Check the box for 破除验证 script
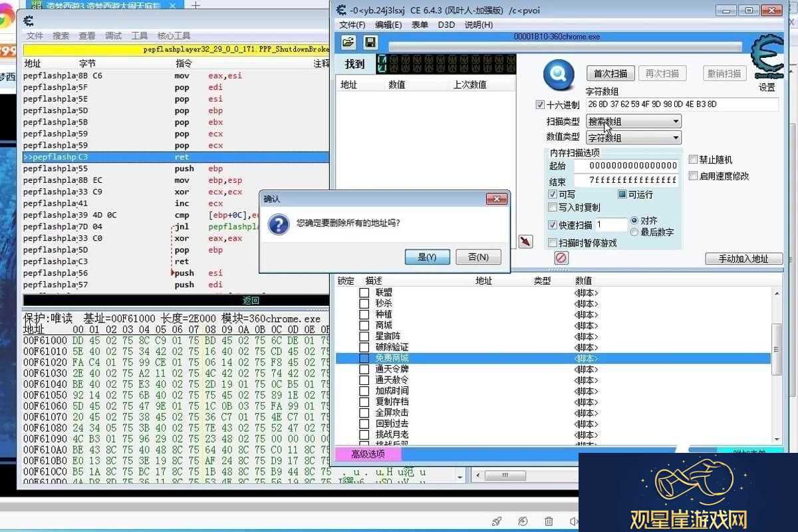This screenshot has height=532, width=798. click(364, 347)
